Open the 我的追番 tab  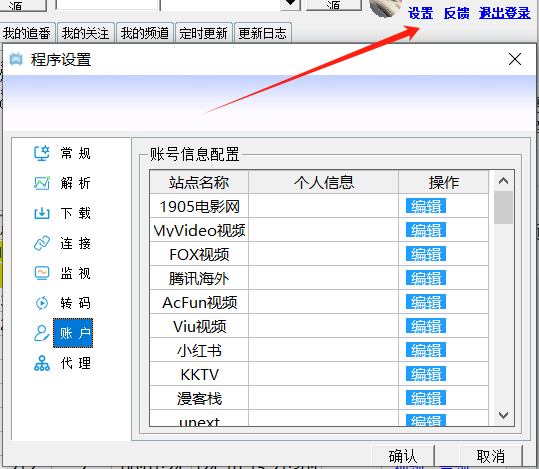point(27,33)
